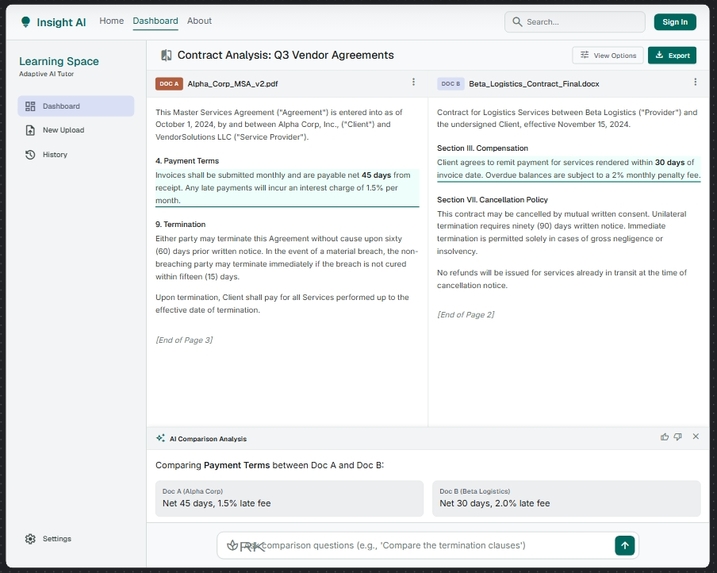
Task: Click the AI Comparison Analysis sparkle icon
Action: click(161, 438)
